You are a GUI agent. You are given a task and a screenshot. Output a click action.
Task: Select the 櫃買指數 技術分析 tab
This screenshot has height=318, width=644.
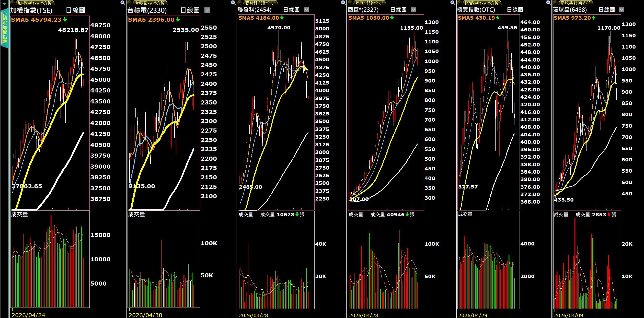point(481,3)
